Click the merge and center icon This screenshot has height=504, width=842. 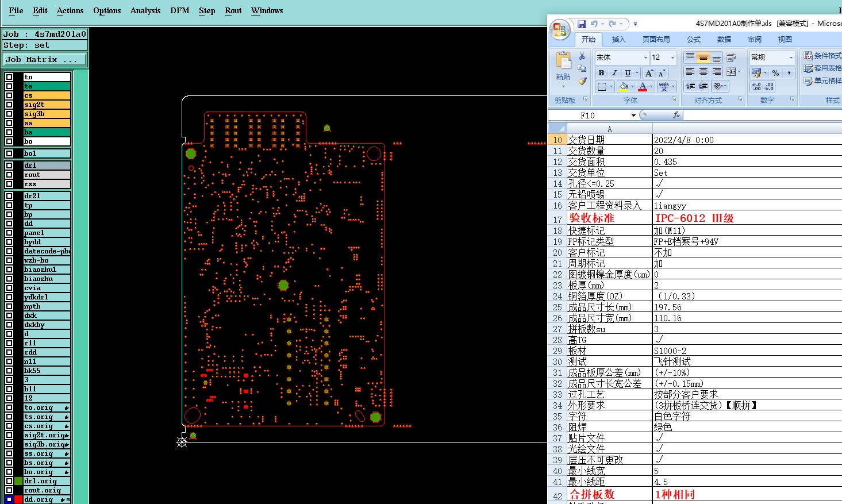[731, 72]
